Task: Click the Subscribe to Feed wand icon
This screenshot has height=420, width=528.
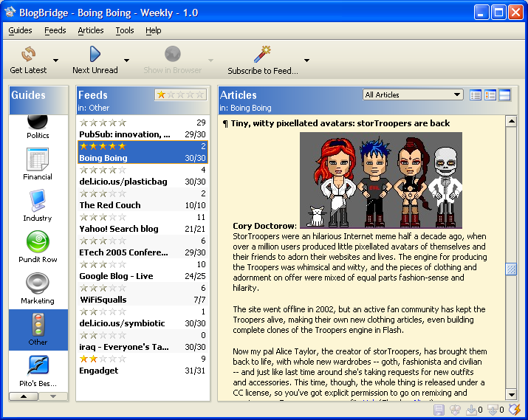Action: [262, 54]
